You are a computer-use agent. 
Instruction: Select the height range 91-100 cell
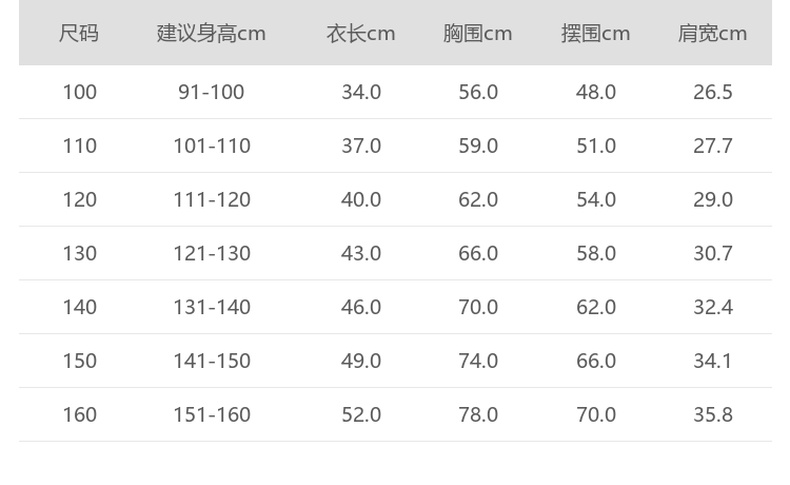(x=211, y=92)
